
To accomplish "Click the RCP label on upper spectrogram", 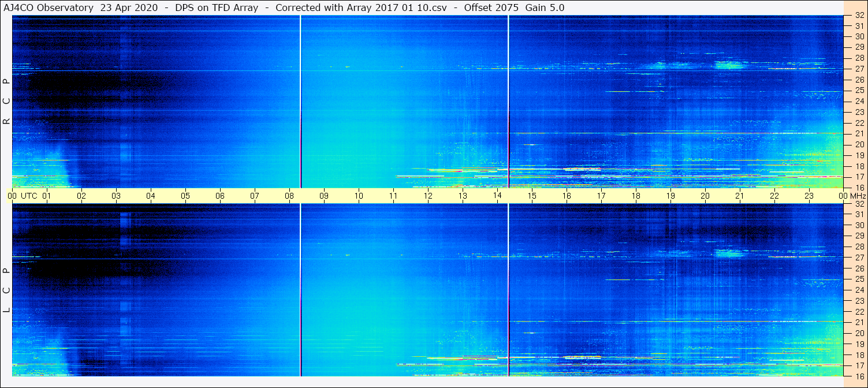I will click(6, 102).
